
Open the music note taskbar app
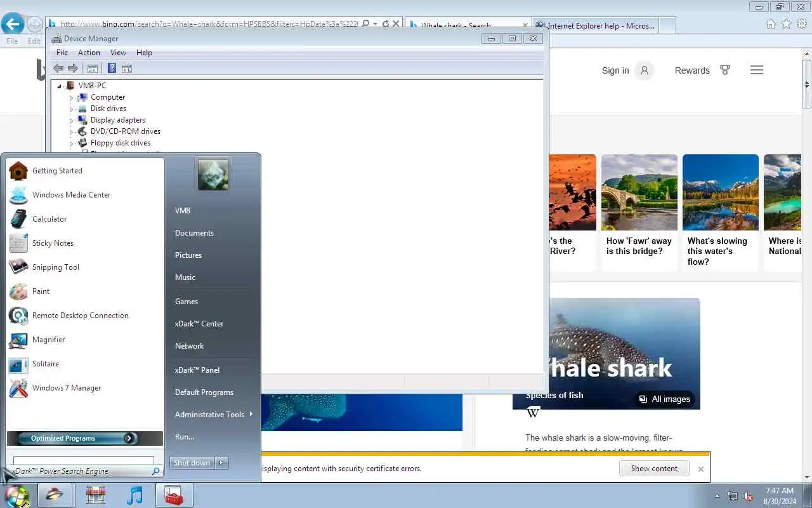(x=134, y=495)
